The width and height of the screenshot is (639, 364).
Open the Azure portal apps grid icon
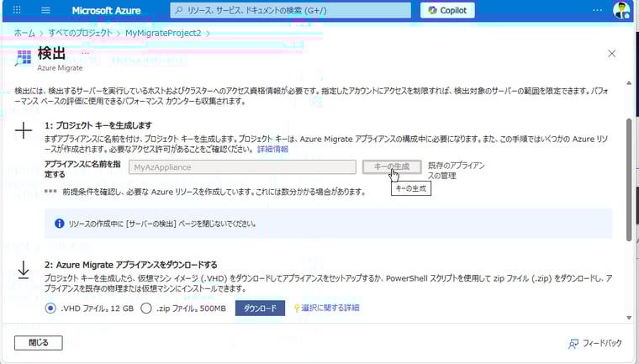[17, 10]
